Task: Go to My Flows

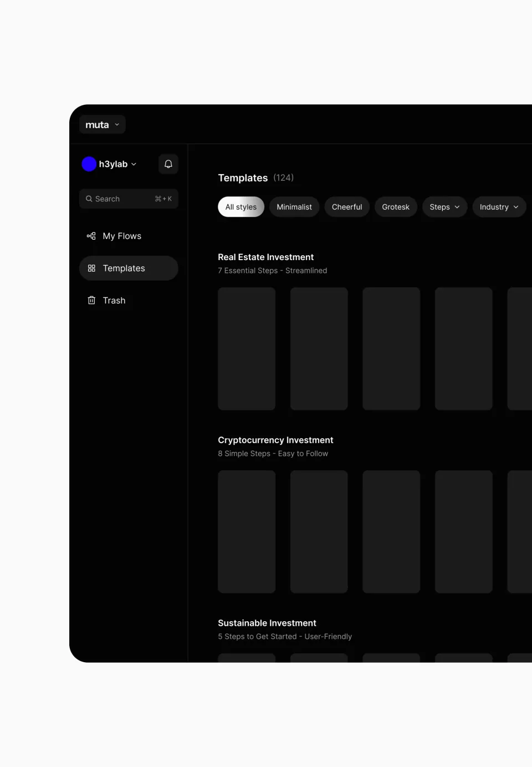Action: tap(129, 236)
